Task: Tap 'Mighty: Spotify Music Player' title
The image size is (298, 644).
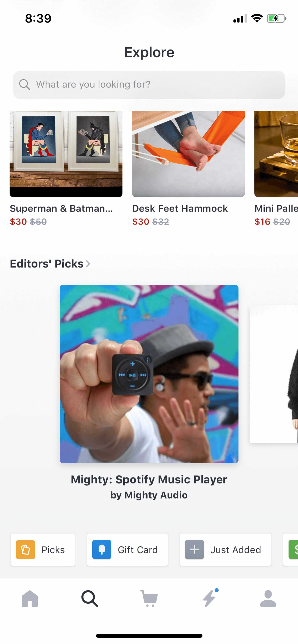Action: [x=149, y=479]
